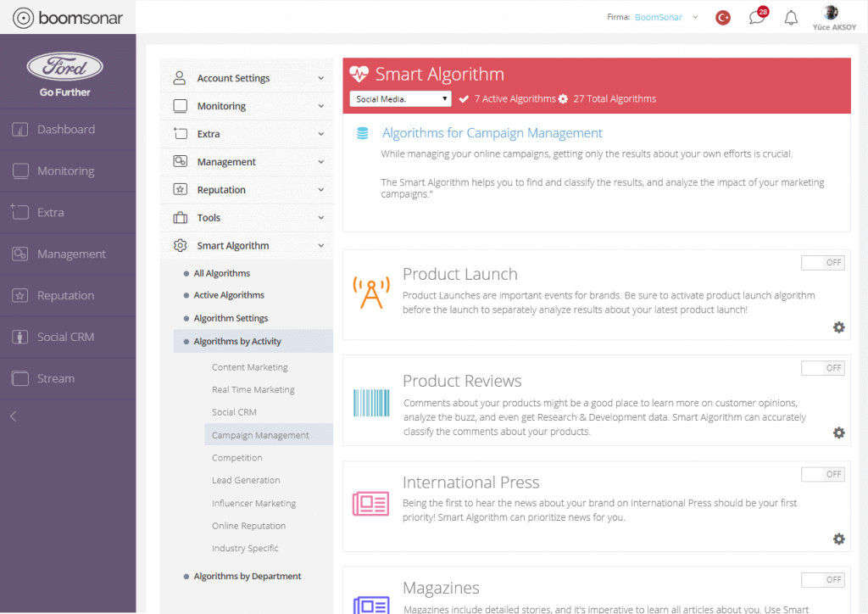
Task: Toggle the Product Reviews algorithm on
Action: [822, 368]
